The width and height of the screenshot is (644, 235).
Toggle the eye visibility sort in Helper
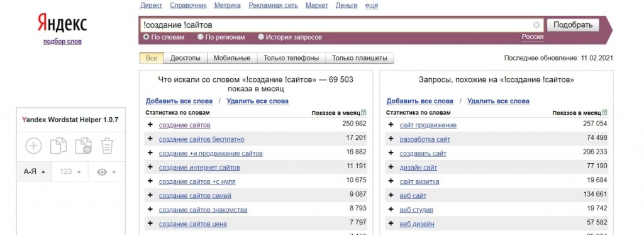pyautogui.click(x=106, y=171)
